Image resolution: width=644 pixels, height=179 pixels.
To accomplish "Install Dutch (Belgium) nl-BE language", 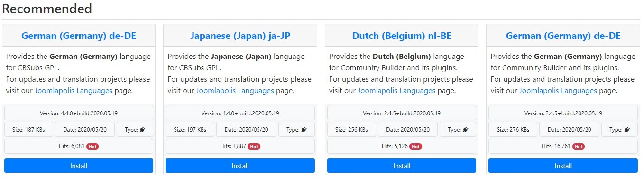I will [402, 166].
